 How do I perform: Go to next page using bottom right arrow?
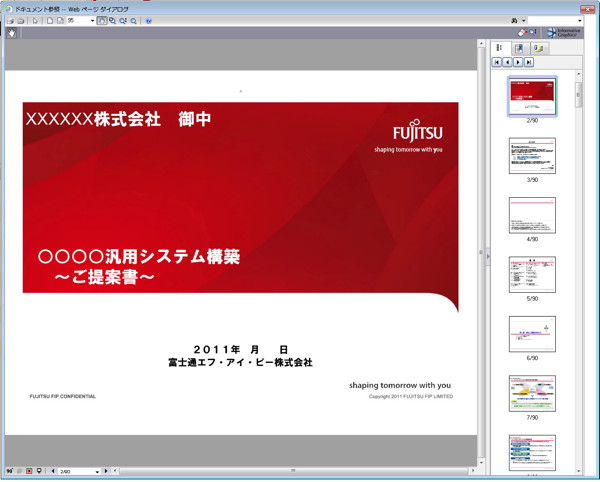click(x=106, y=471)
